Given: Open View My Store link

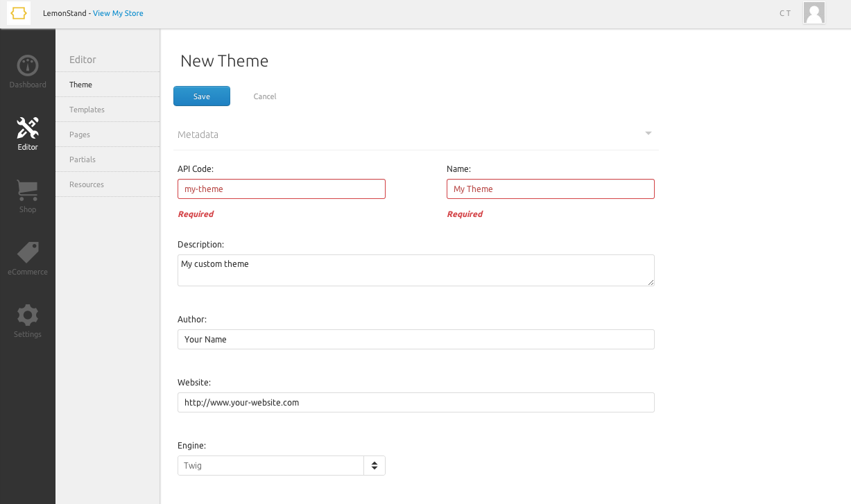Looking at the screenshot, I should (x=118, y=12).
